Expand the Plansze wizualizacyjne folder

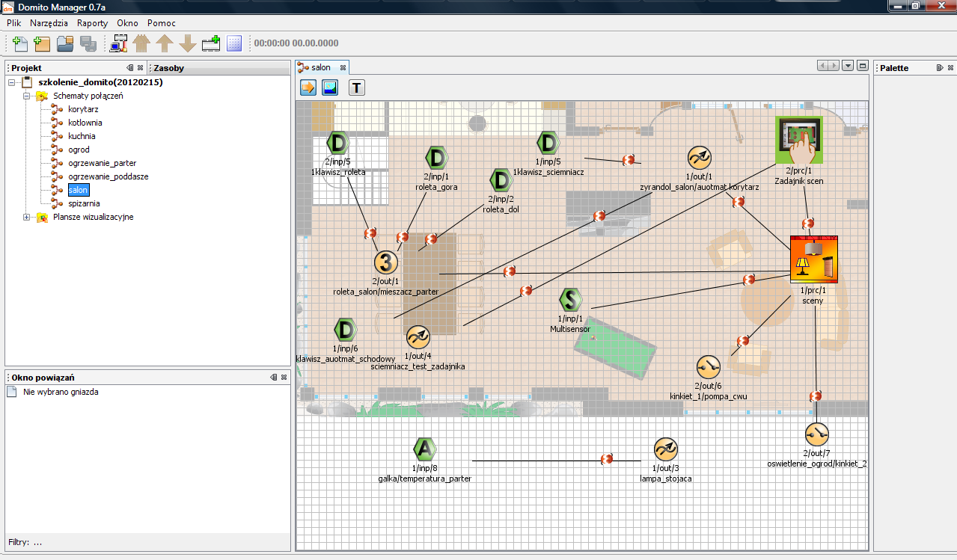click(x=27, y=217)
